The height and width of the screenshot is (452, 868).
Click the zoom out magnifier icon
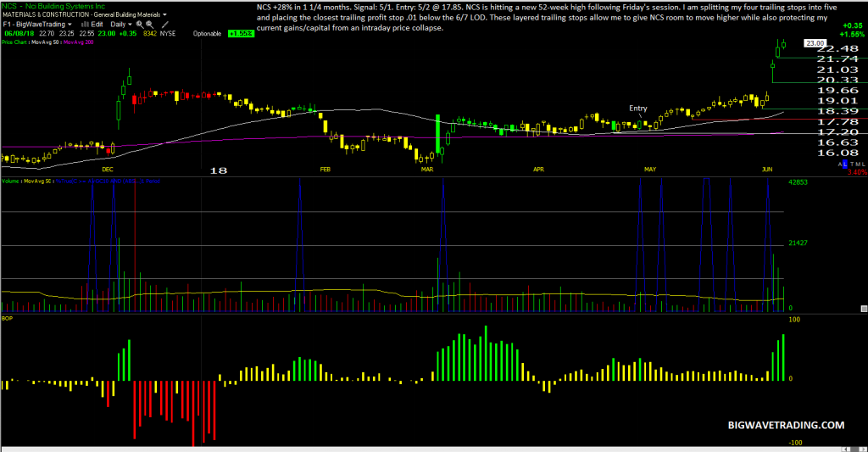click(x=150, y=25)
